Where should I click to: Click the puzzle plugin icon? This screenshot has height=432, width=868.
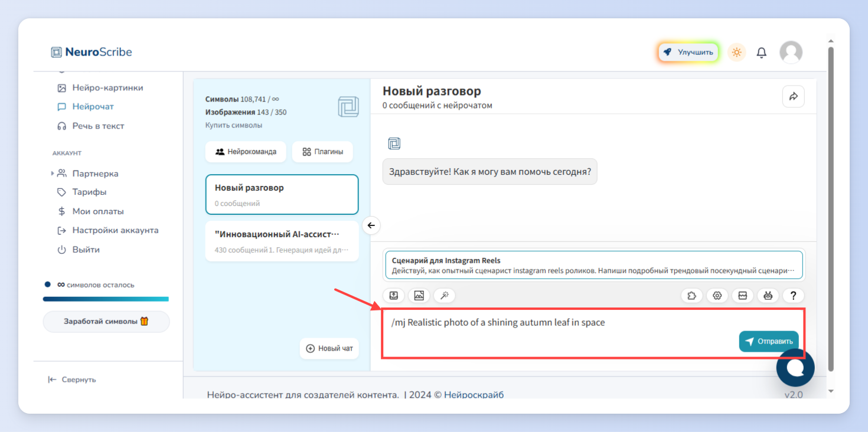coord(691,296)
